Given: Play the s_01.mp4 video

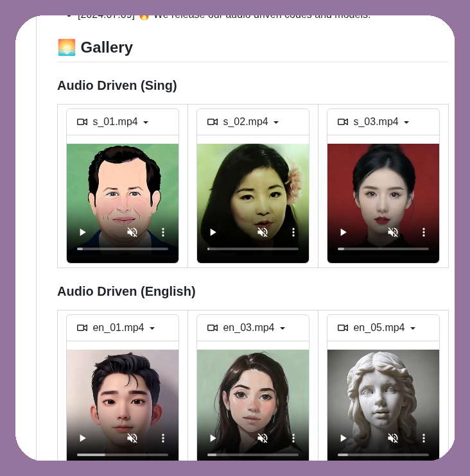Looking at the screenshot, I should [x=82, y=232].
